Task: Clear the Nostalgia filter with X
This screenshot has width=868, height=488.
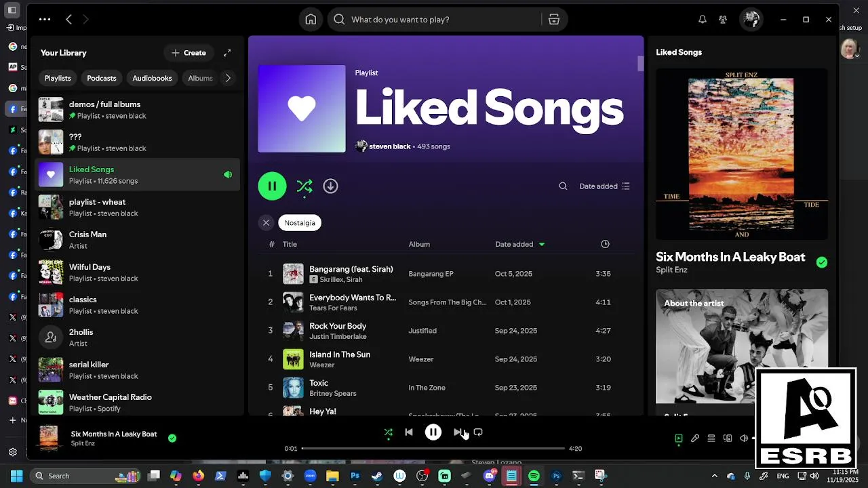Action: point(266,222)
